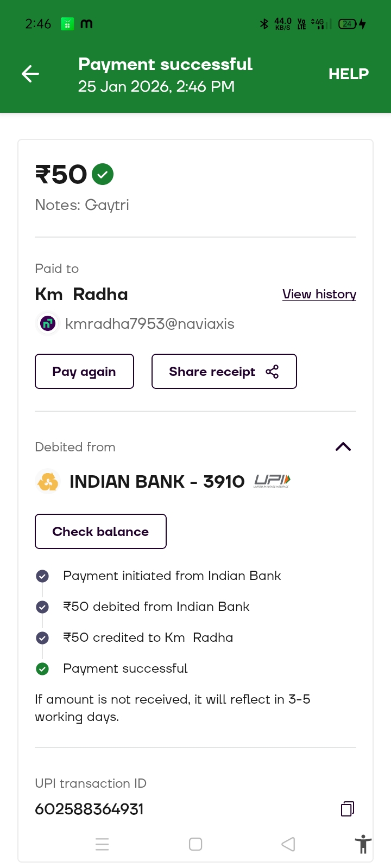The height and width of the screenshot is (868, 391).
Task: Open HELP in the header
Action: pos(348,74)
